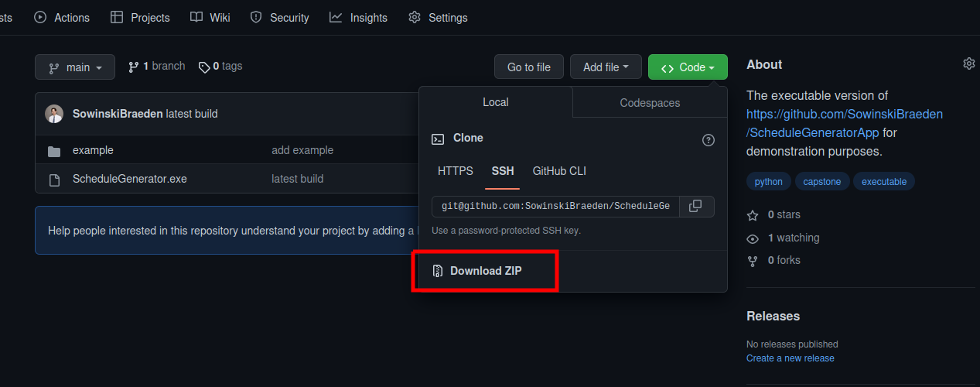Select the HTTPS clone option

456,171
